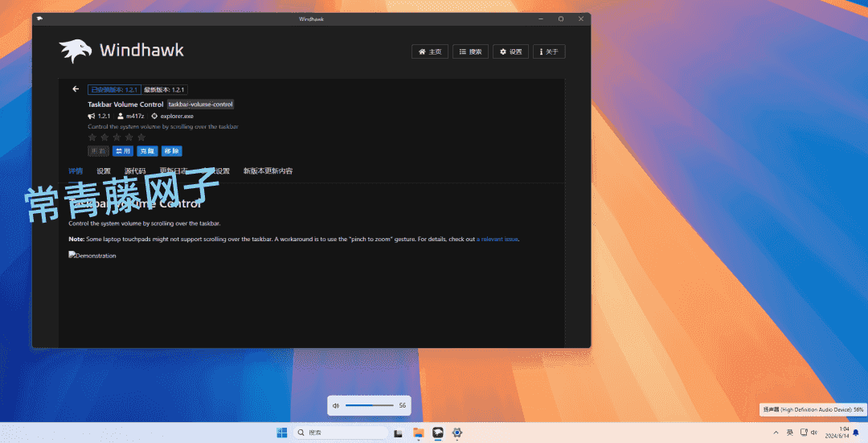Switch to the 更新日志 tab
868x443 pixels.
(x=174, y=170)
